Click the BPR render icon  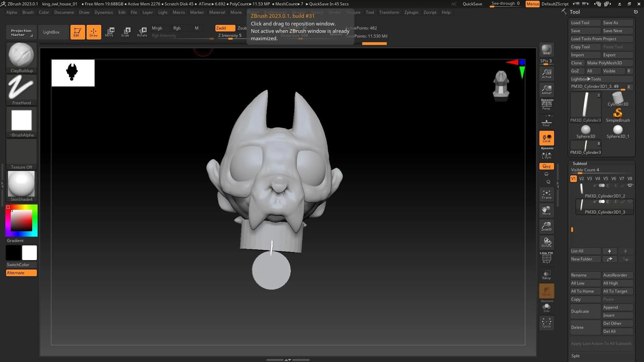(x=546, y=50)
